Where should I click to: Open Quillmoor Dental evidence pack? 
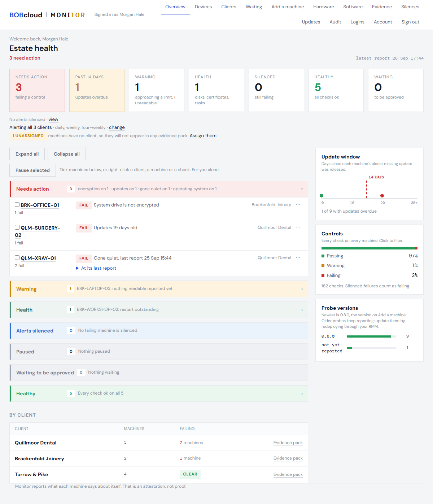[x=288, y=443]
